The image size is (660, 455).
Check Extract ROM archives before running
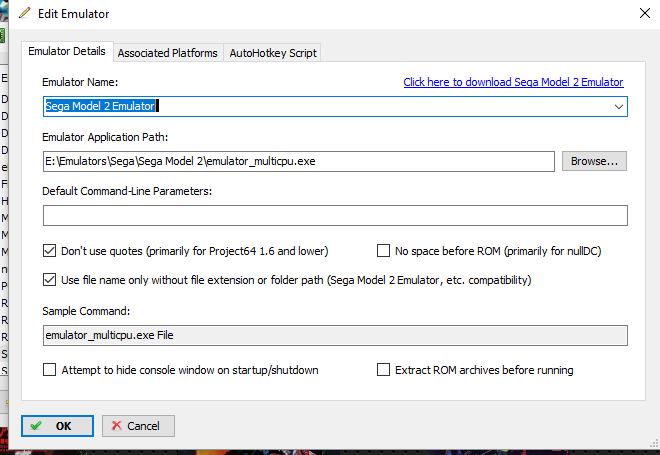tap(383, 370)
